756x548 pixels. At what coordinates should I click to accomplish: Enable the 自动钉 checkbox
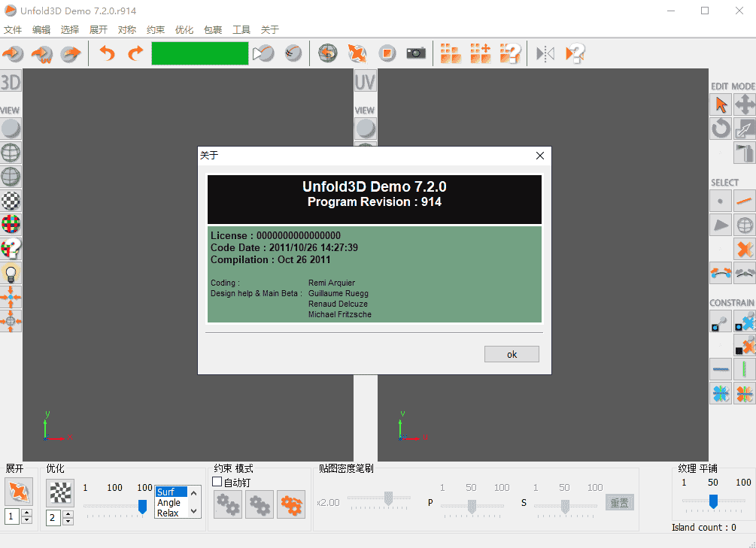click(x=216, y=483)
